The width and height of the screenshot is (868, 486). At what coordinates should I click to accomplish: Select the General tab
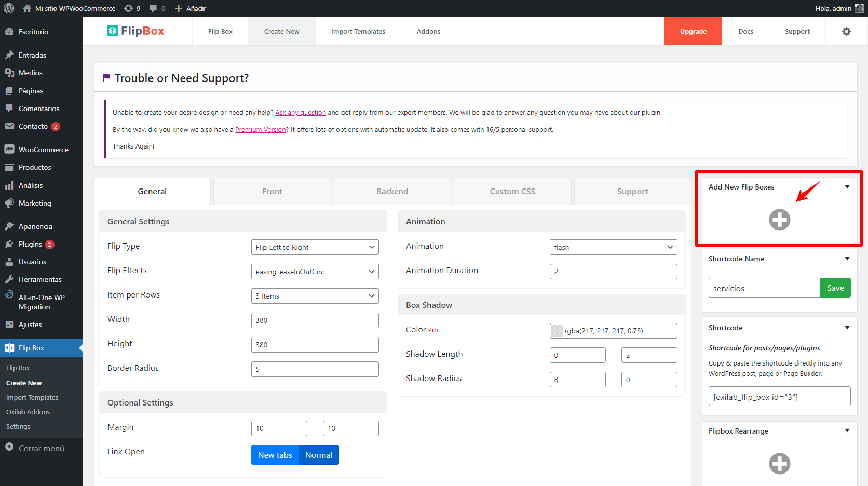(x=152, y=192)
